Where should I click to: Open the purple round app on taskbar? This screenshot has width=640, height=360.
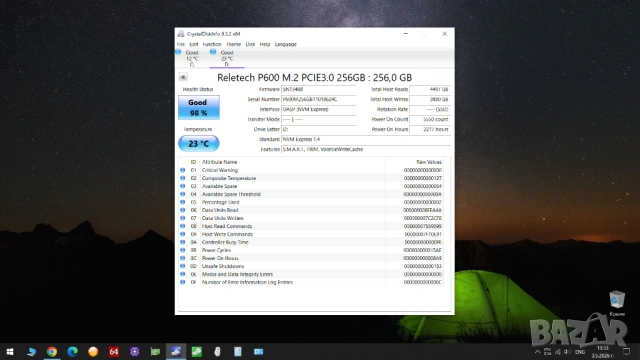tap(135, 351)
